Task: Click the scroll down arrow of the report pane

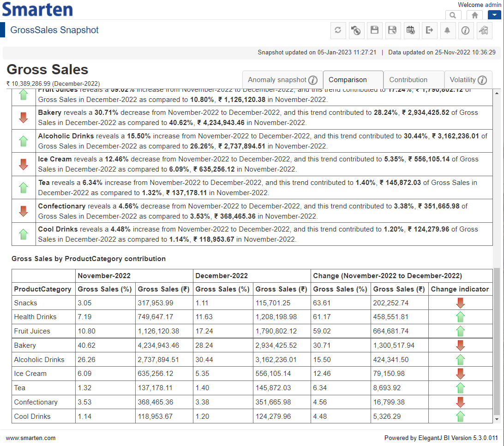Action: point(497,419)
